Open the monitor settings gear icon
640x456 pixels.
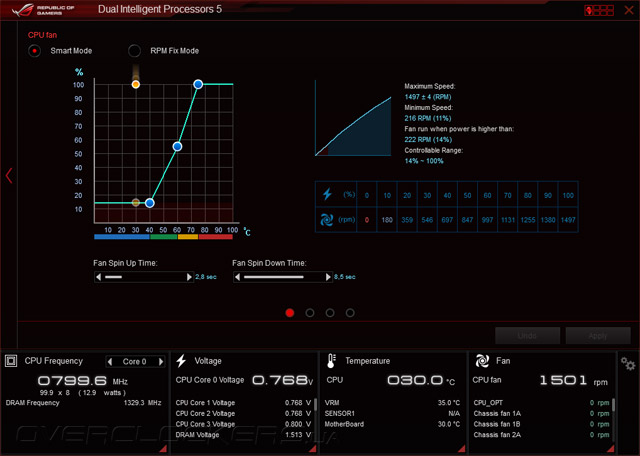pos(628,363)
